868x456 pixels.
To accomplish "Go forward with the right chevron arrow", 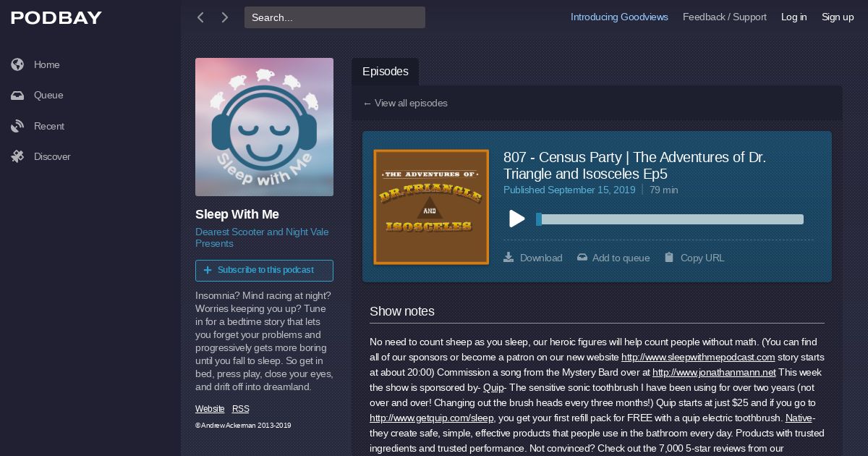I will (x=225, y=17).
